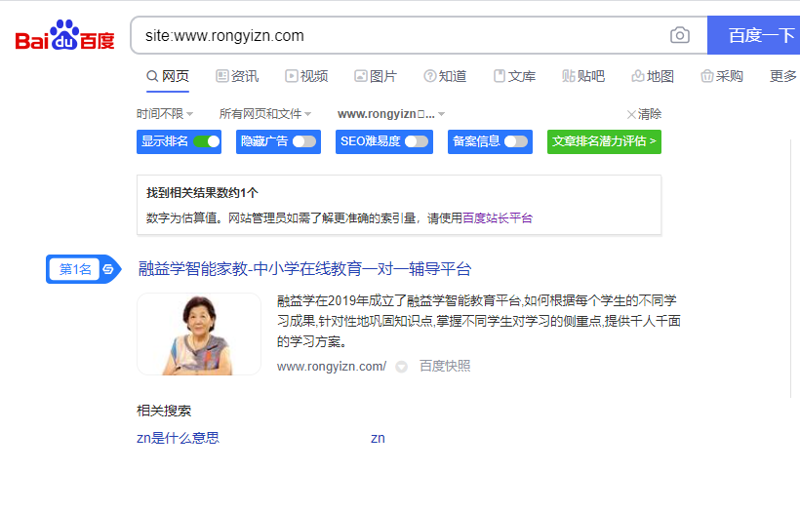Enable the 隐藏广告 switch

(x=304, y=141)
